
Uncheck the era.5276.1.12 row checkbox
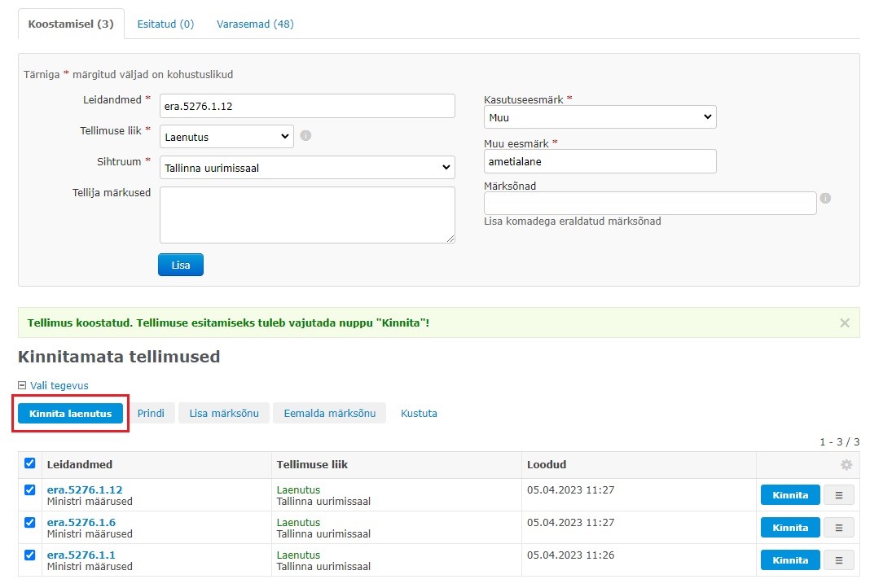tap(30, 490)
